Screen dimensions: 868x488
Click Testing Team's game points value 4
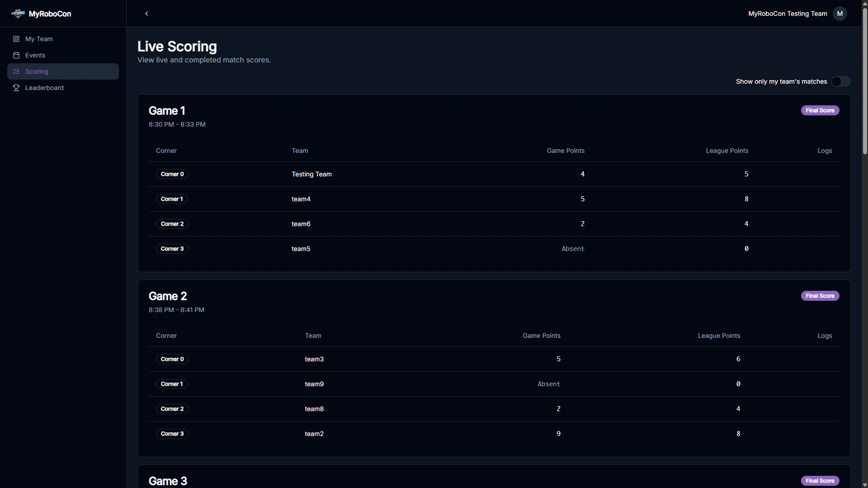(x=583, y=174)
